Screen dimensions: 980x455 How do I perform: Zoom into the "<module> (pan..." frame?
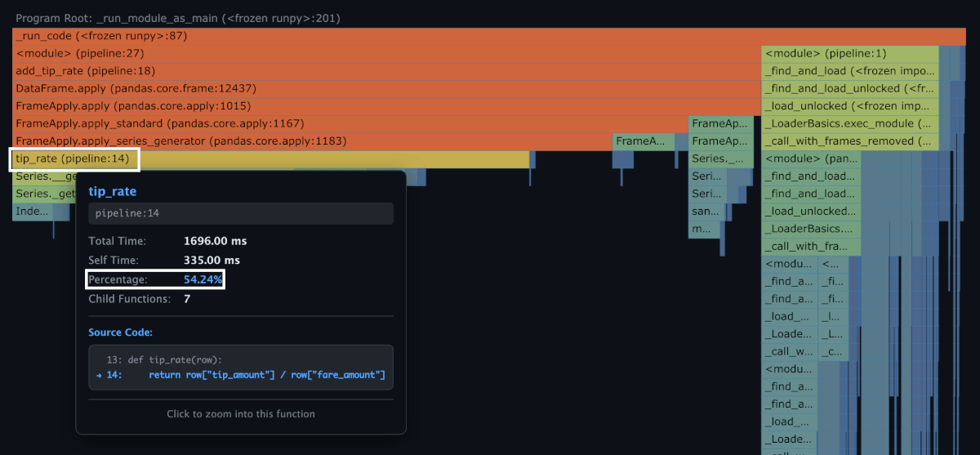pos(811,158)
